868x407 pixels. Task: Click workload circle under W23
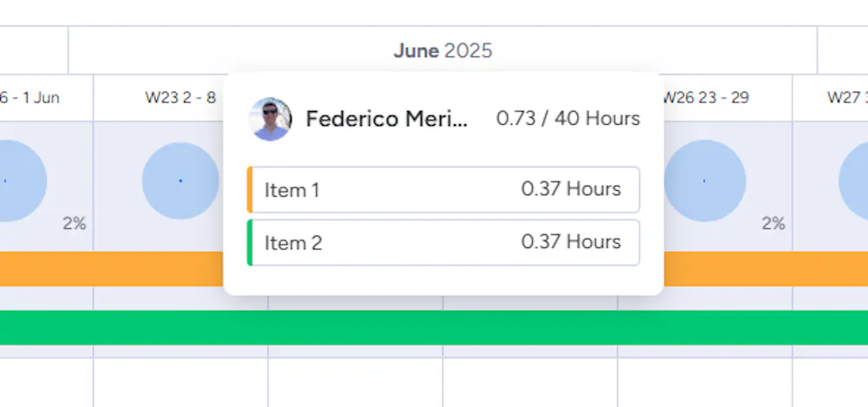click(181, 181)
